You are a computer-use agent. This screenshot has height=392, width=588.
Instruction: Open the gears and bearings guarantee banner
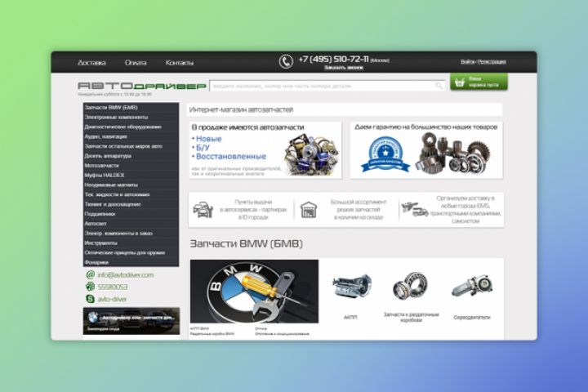[453, 153]
